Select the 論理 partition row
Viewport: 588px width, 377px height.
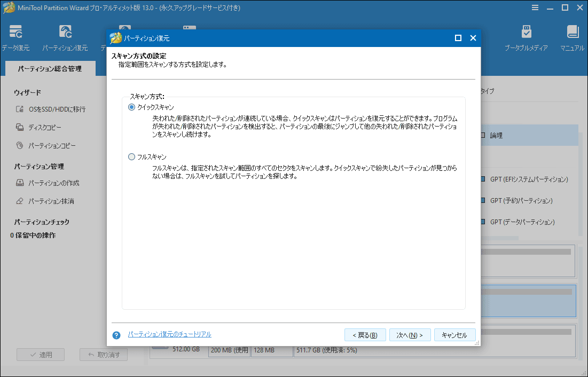tap(529, 135)
